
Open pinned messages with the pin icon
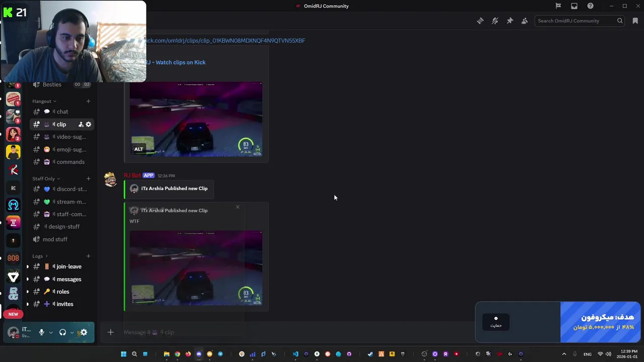pyautogui.click(x=510, y=21)
